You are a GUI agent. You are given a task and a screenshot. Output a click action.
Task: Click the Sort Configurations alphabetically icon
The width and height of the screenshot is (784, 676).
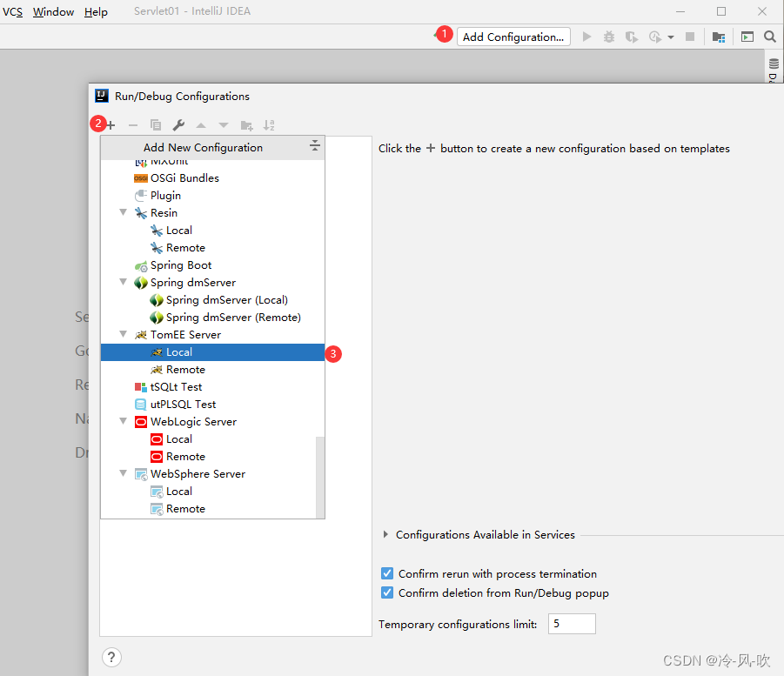click(x=269, y=125)
